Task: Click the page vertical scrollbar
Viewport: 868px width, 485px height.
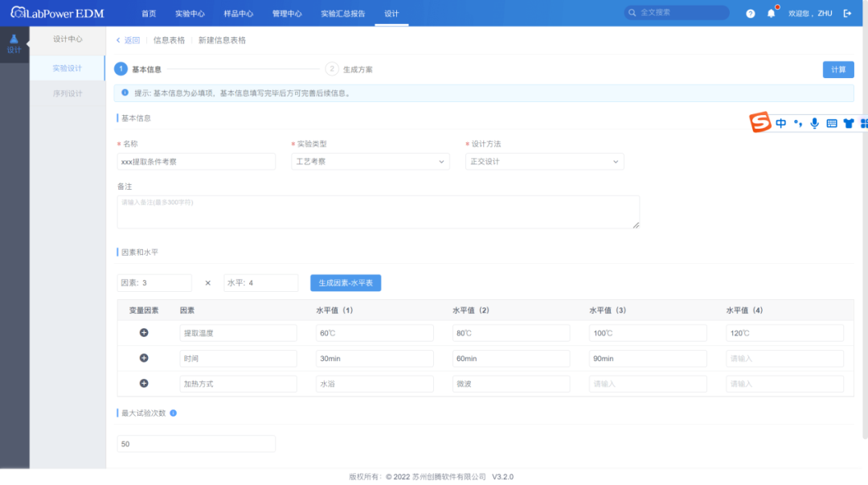Action: [x=866, y=232]
